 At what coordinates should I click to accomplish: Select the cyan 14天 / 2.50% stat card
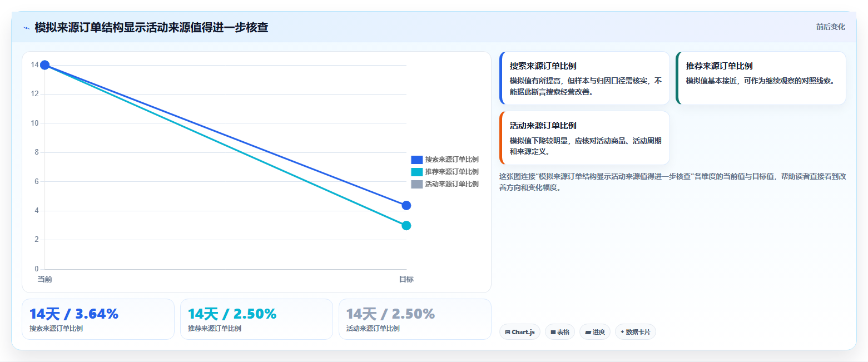coord(256,319)
